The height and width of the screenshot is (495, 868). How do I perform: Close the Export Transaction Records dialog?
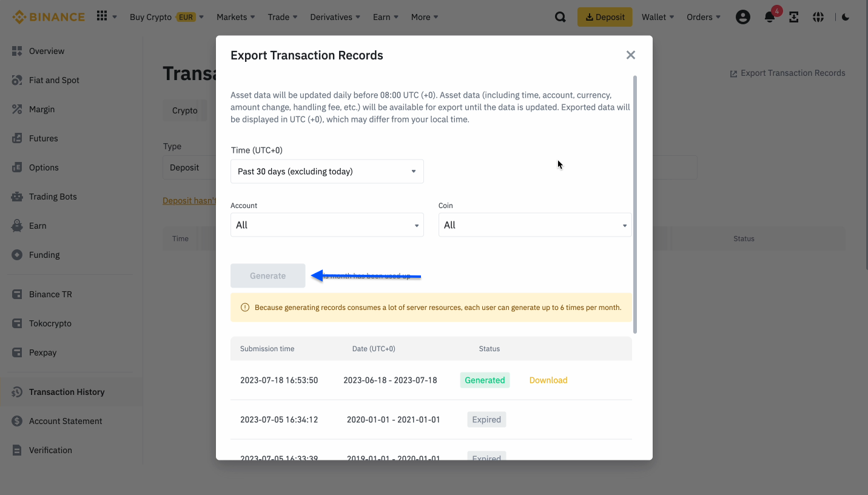(x=631, y=55)
